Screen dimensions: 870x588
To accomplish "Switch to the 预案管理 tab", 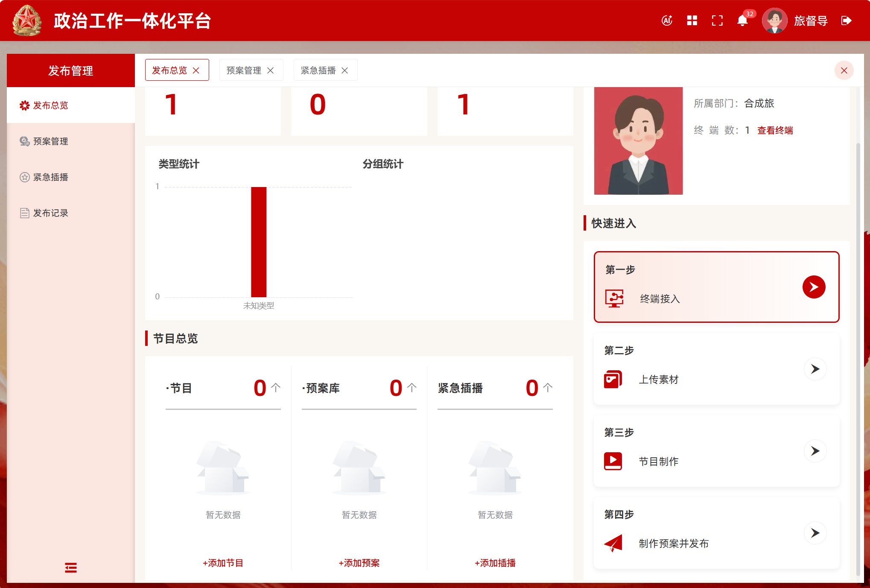I will tap(244, 70).
